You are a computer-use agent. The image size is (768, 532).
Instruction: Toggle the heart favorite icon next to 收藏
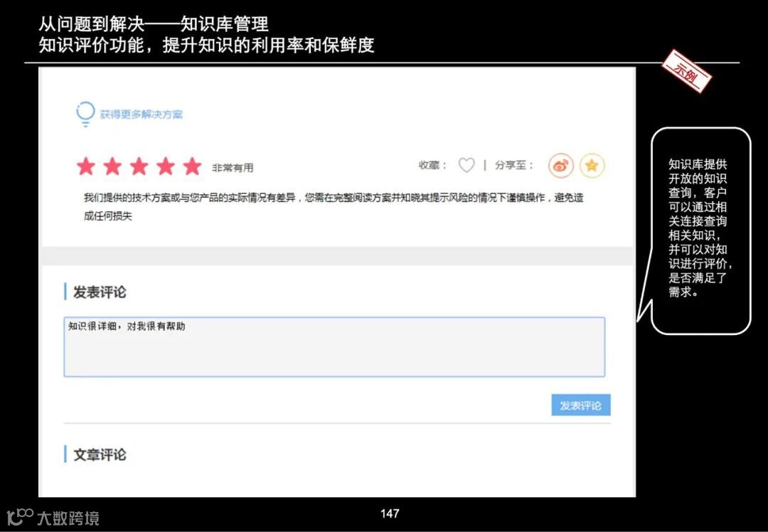[466, 166]
